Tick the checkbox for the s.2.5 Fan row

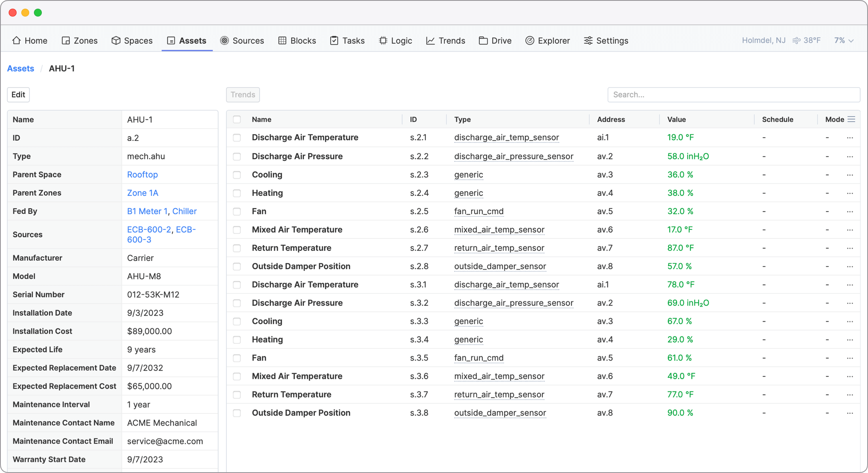click(237, 212)
